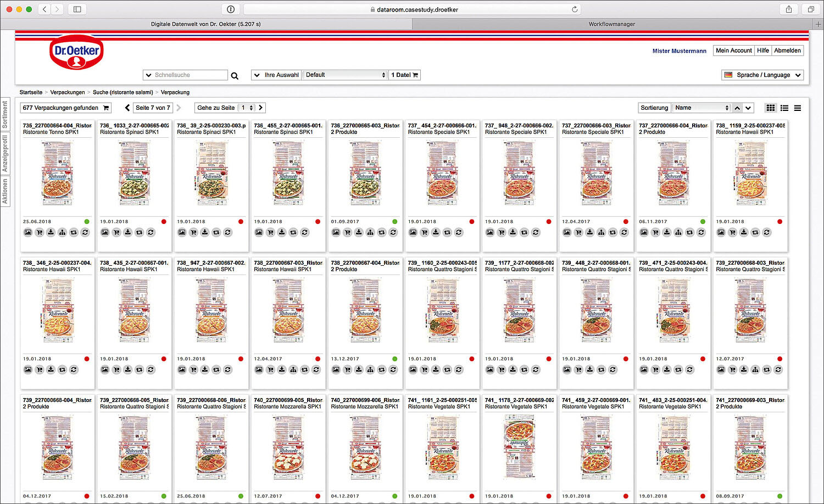Open the Aktionen side panel tab

(x=5, y=191)
